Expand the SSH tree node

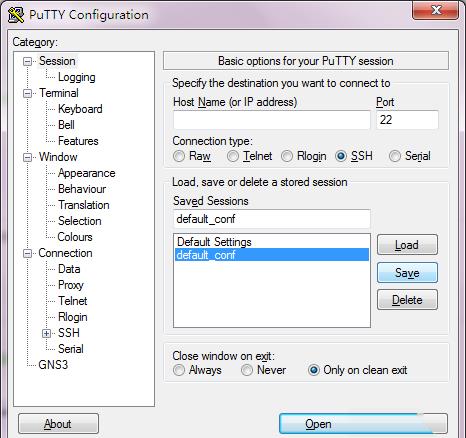coord(47,333)
